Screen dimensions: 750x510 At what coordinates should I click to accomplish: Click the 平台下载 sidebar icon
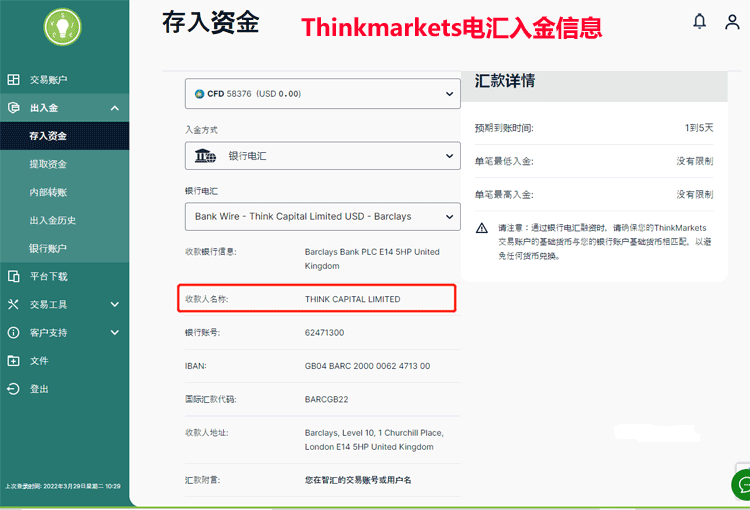pos(13,276)
